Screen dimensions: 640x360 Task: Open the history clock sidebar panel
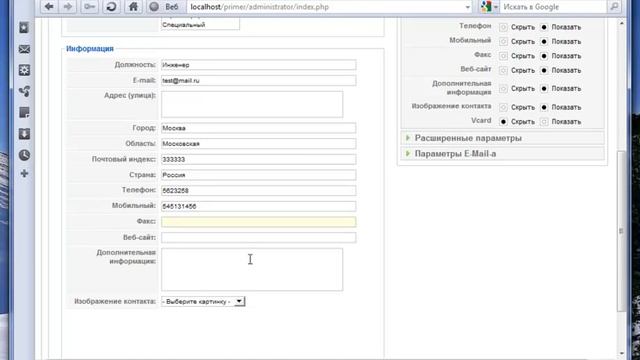pos(24,155)
